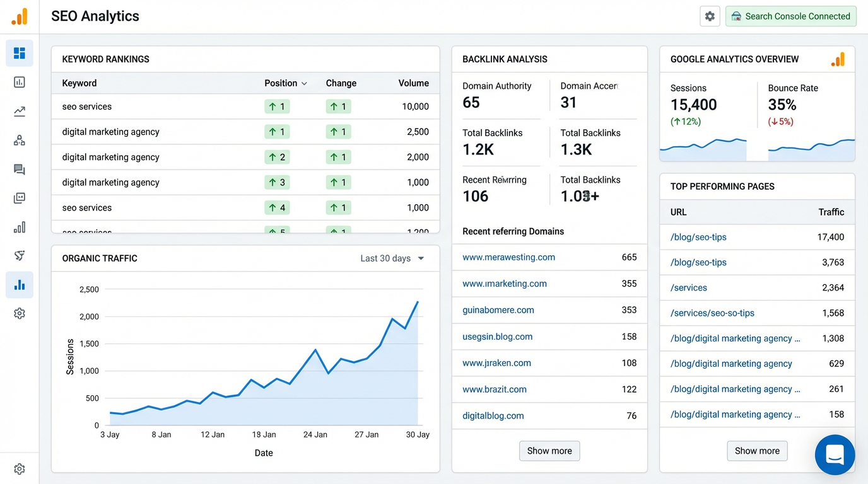Open the chat support bubble bottom right
This screenshot has height=484, width=868.
(x=835, y=454)
